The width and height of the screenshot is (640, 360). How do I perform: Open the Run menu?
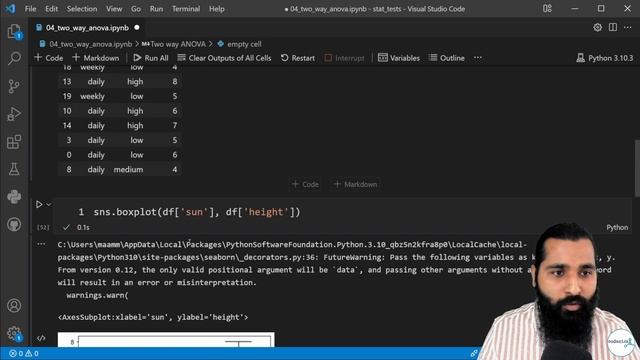(156, 9)
